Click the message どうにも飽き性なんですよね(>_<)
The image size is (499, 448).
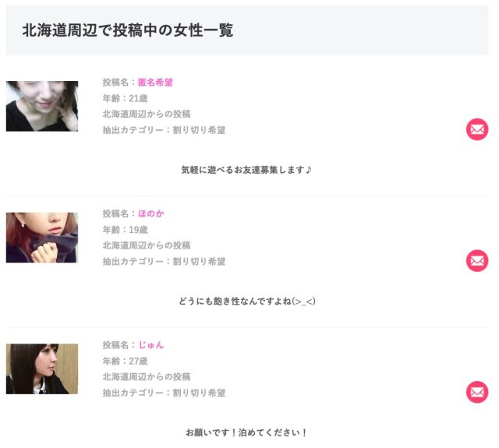[246, 302]
